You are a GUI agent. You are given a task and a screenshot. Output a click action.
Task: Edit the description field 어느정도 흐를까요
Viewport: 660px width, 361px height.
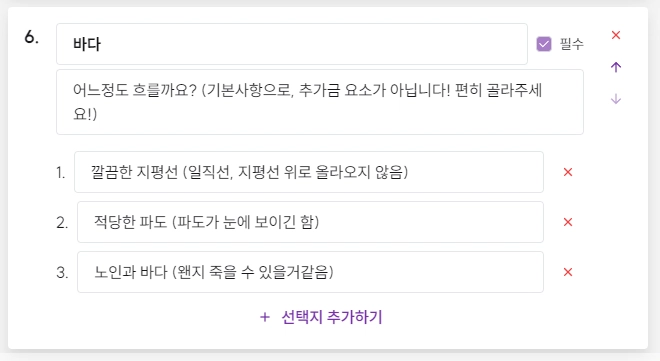[x=320, y=102]
